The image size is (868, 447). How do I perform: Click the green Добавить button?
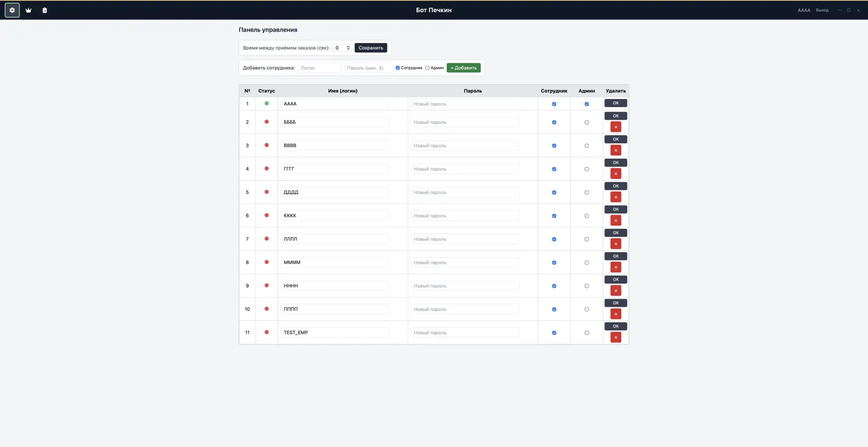click(464, 68)
